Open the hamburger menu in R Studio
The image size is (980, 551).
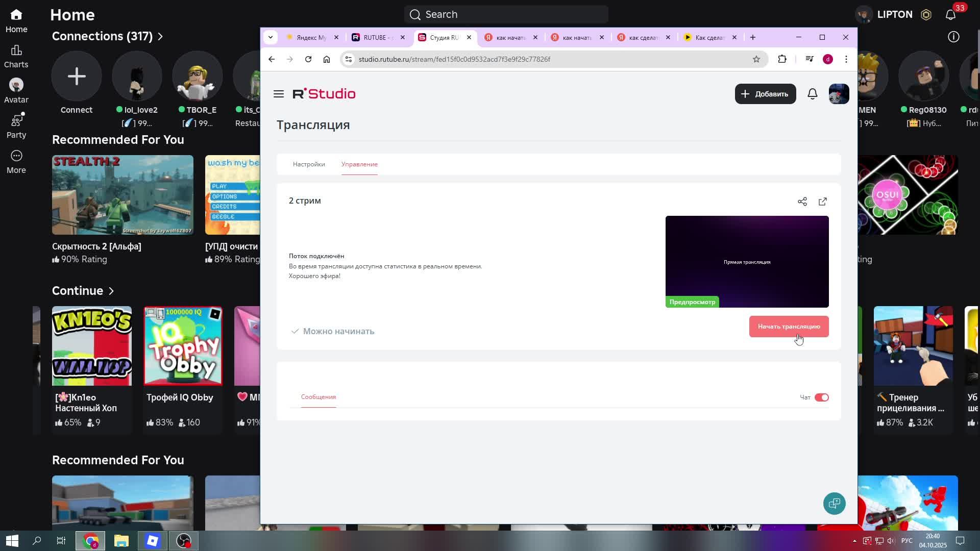[279, 94]
